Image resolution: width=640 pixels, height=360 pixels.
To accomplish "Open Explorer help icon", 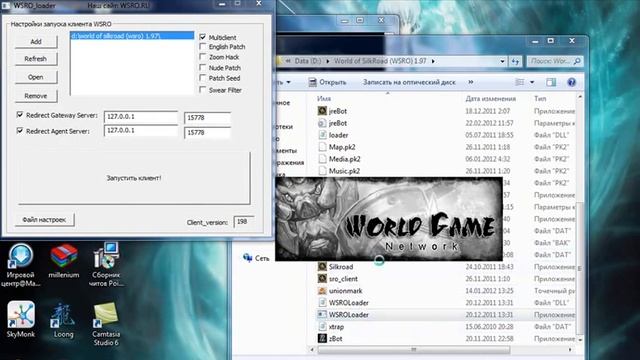I will click(x=571, y=82).
